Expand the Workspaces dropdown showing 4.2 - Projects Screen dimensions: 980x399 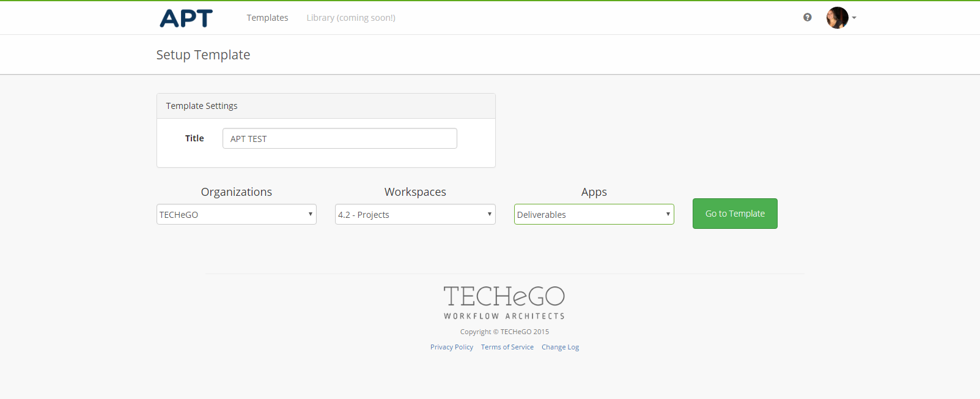tap(415, 214)
